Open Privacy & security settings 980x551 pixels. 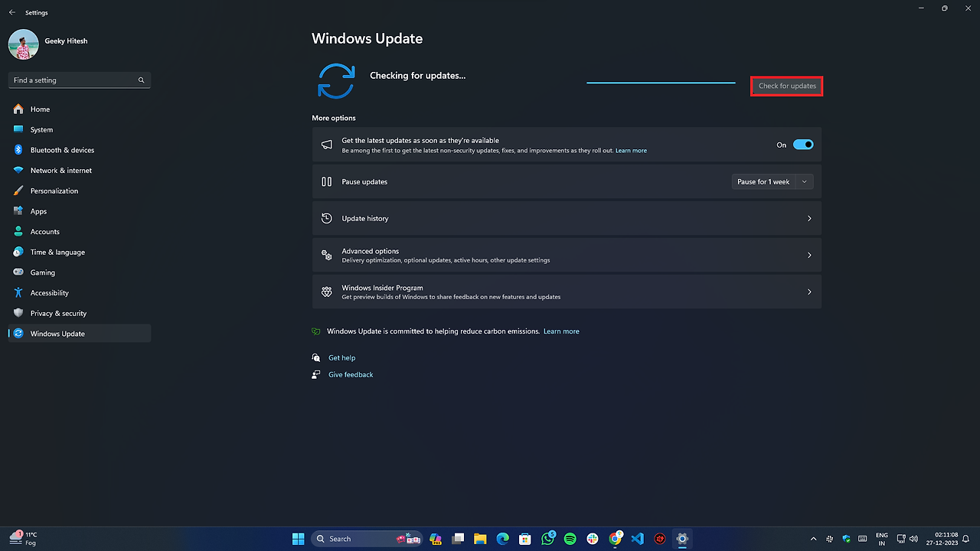pyautogui.click(x=80, y=313)
